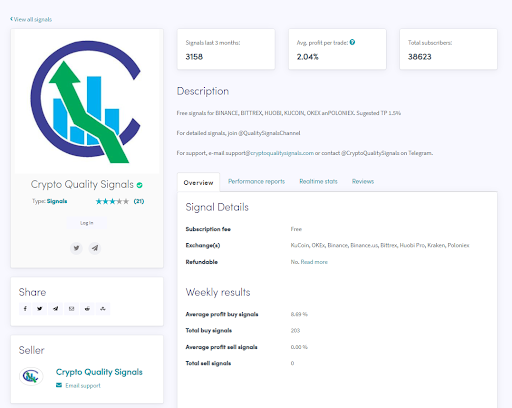Click the total subscribers value 38623
512x408 pixels.
[x=419, y=57]
